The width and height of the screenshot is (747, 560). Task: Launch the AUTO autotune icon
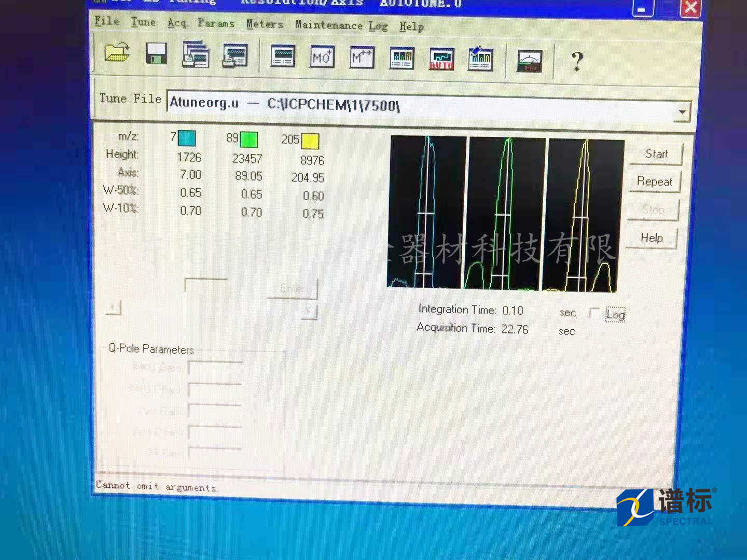[x=441, y=59]
